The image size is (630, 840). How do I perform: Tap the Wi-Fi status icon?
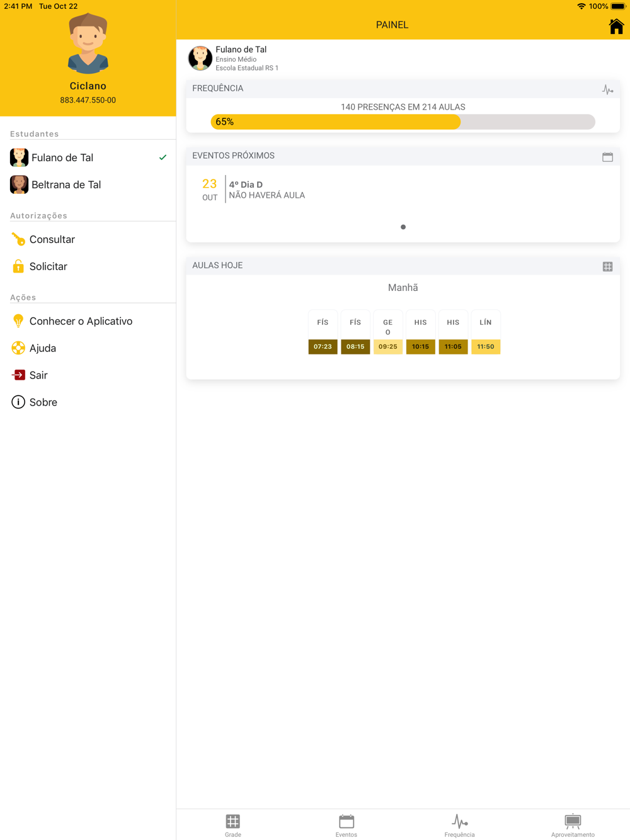(581, 6)
